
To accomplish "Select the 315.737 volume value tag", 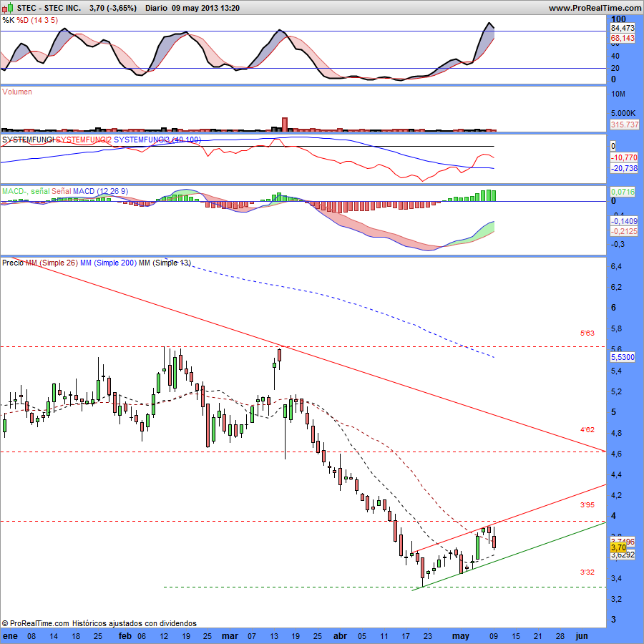I will click(x=623, y=125).
